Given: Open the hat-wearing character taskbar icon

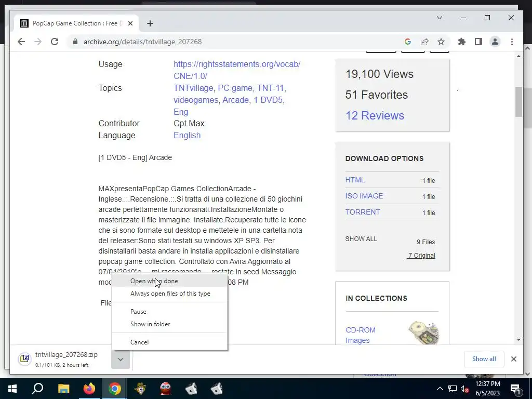Looking at the screenshot, I should pyautogui.click(x=140, y=389).
